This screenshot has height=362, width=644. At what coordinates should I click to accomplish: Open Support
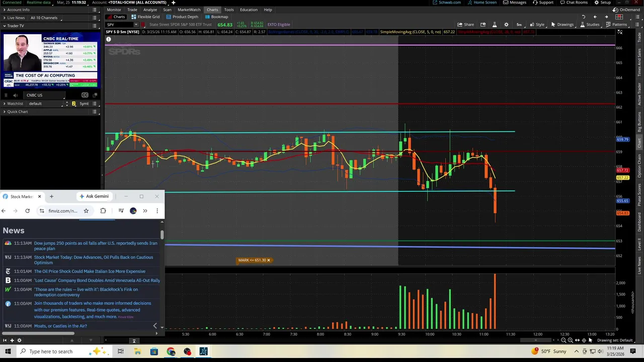click(x=542, y=3)
